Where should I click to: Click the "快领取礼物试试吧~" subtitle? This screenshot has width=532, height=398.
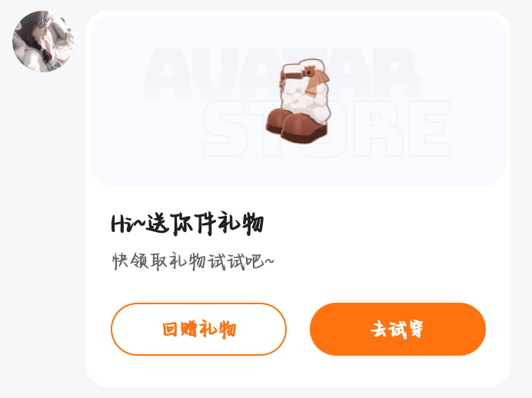click(193, 261)
